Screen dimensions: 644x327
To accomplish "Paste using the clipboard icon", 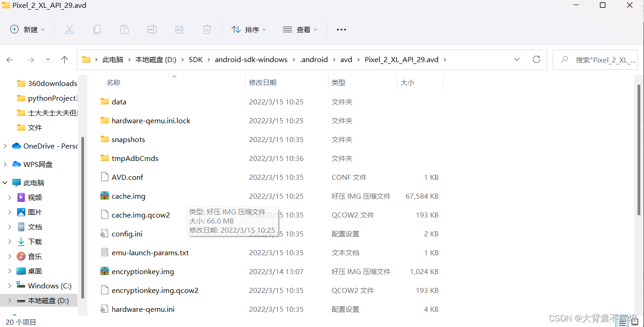I will coord(124,29).
